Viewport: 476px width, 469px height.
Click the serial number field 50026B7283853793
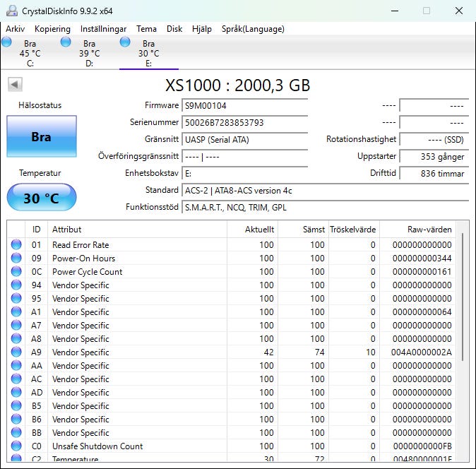click(x=244, y=123)
